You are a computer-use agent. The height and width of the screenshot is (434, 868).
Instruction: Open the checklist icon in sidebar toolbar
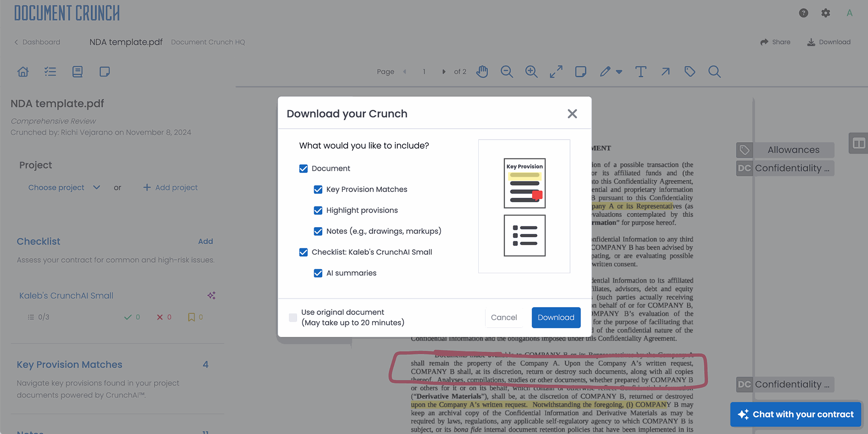(x=50, y=71)
